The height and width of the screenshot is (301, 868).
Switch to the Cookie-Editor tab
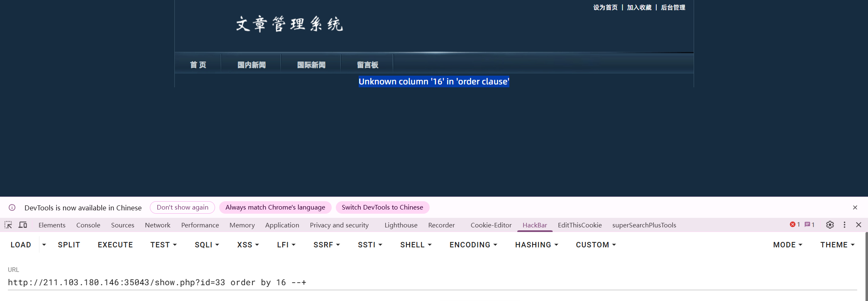[x=491, y=225]
